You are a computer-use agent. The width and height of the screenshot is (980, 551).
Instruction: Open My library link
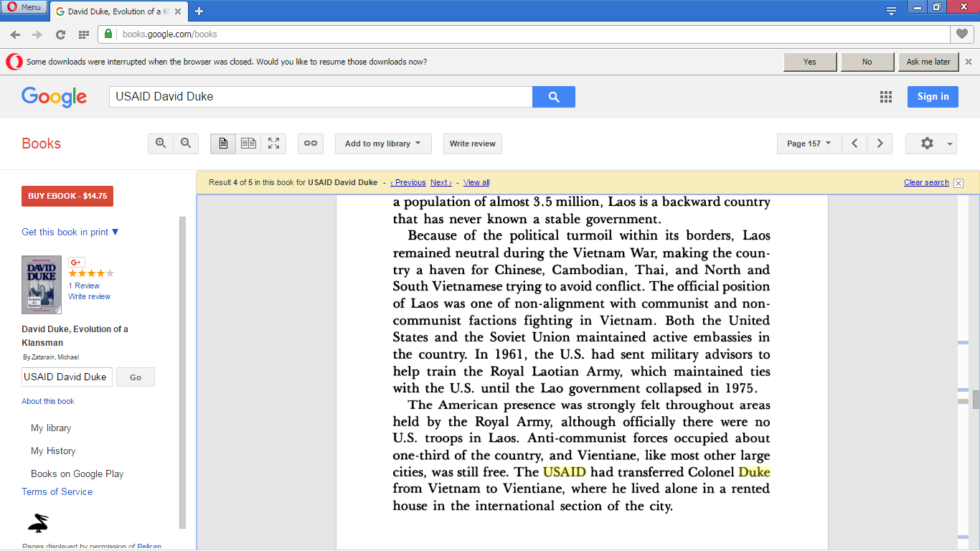coord(51,428)
